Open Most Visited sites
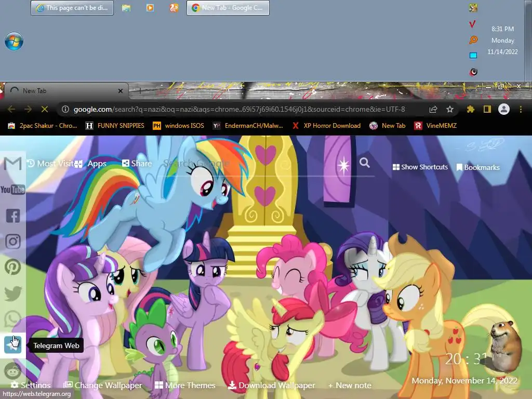Screen dimensions: 532x399 51,164
